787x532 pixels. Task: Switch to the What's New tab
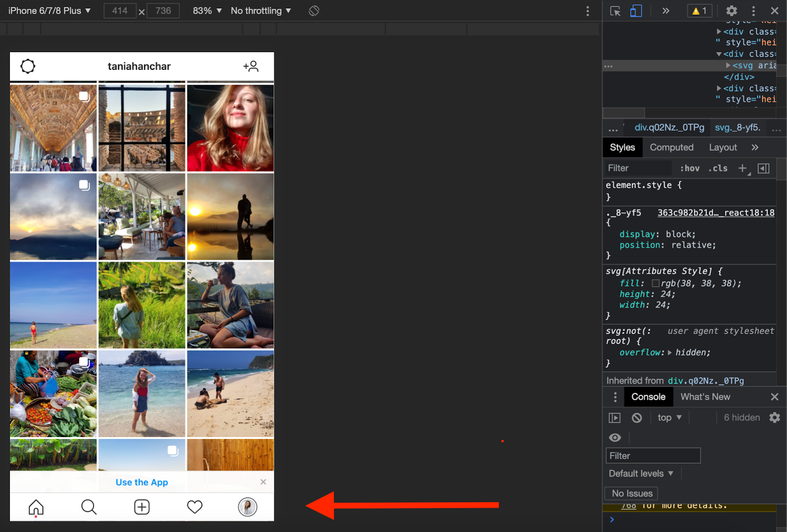point(705,397)
